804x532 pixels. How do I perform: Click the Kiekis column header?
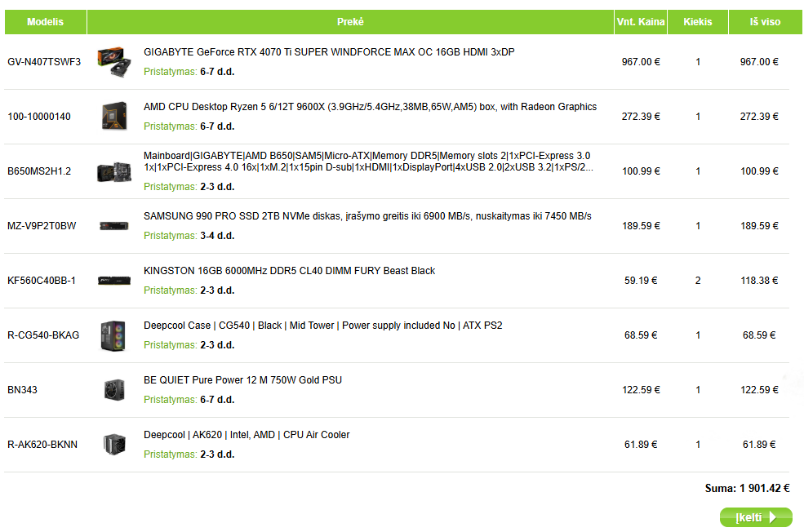pos(697,22)
